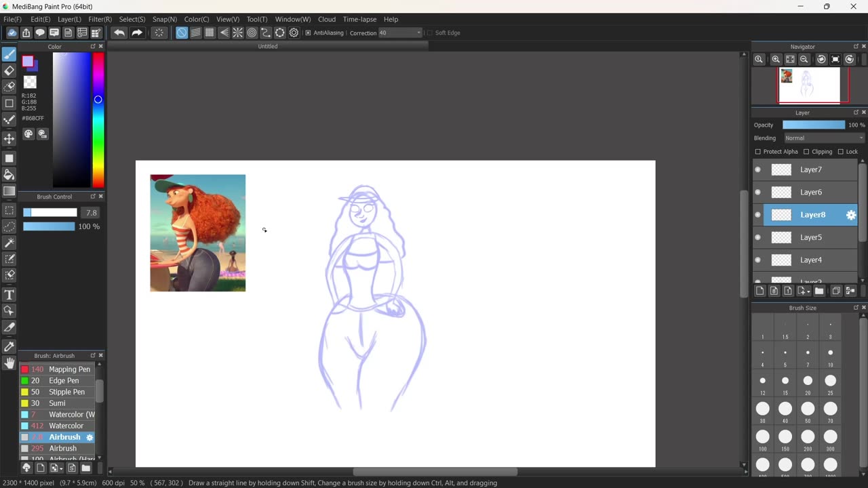The height and width of the screenshot is (488, 868).
Task: Open the Filter menu
Action: [x=100, y=19]
